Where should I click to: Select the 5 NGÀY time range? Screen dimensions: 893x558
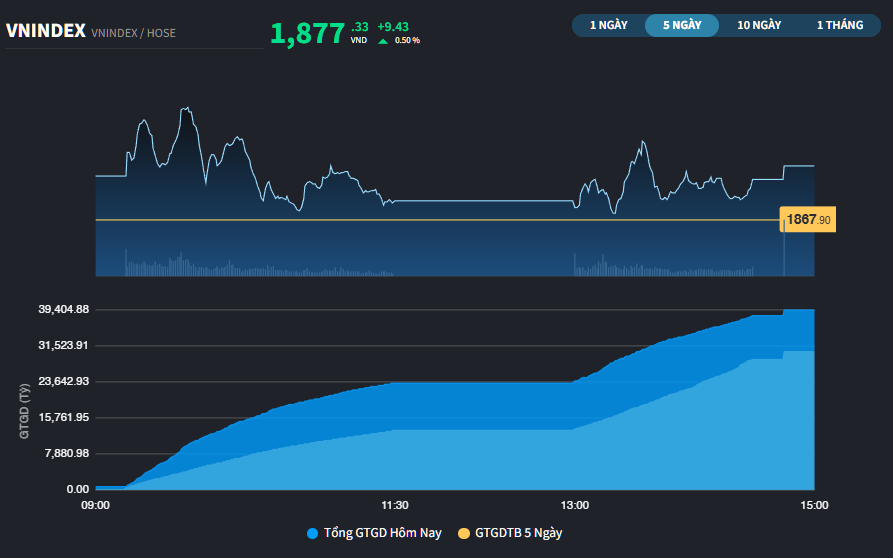pos(681,25)
